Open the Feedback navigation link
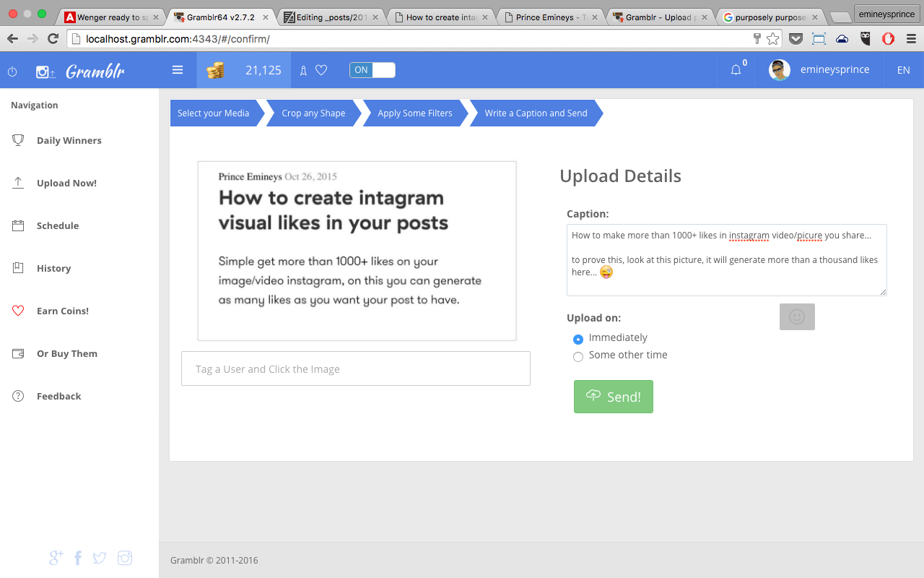 (x=59, y=396)
